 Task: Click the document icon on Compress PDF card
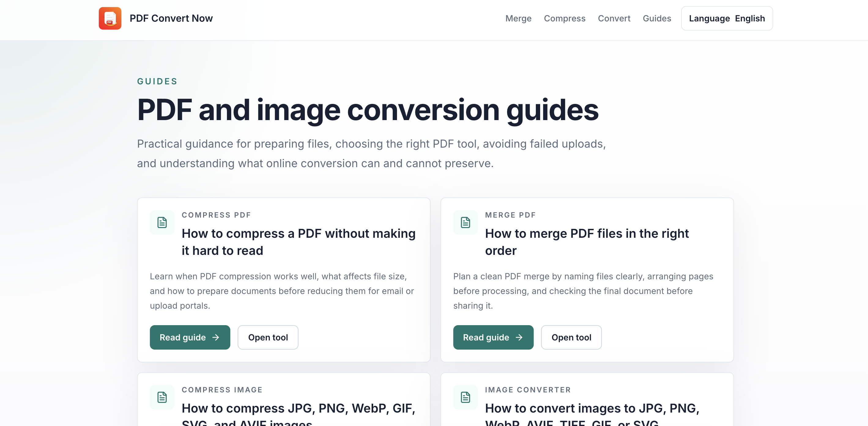point(162,222)
